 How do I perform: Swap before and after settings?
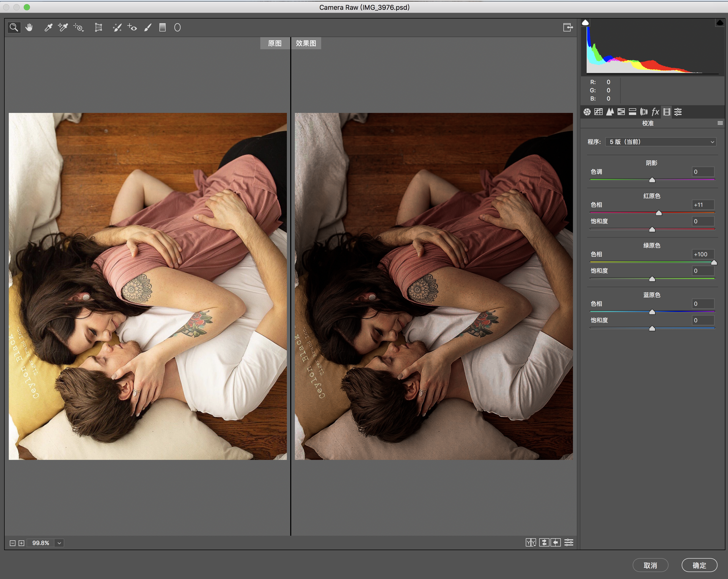point(544,542)
